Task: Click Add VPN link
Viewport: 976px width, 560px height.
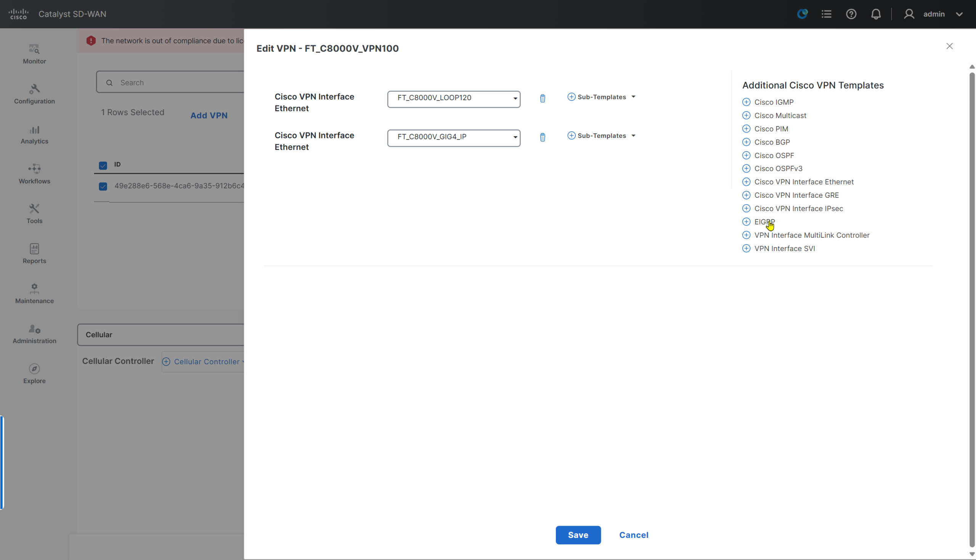Action: [209, 115]
